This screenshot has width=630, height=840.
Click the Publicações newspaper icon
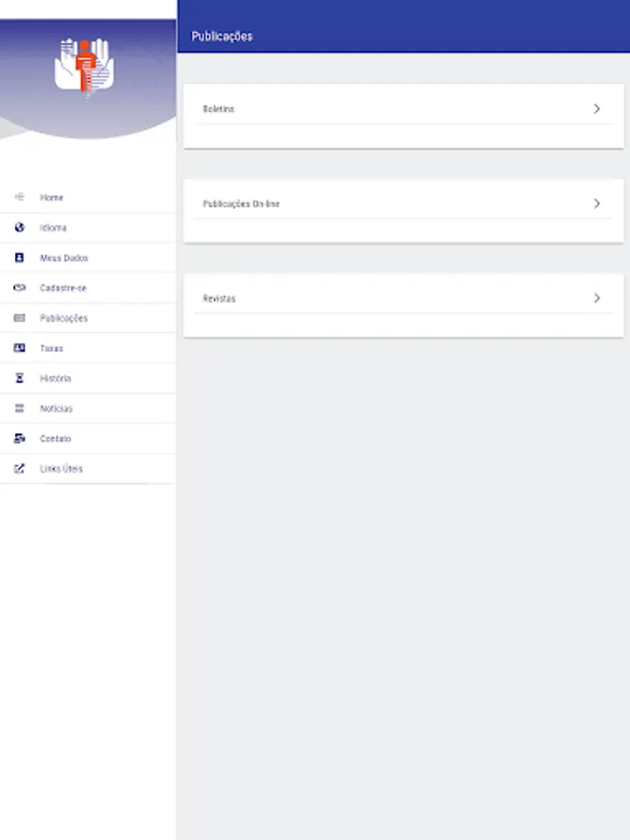tap(20, 317)
